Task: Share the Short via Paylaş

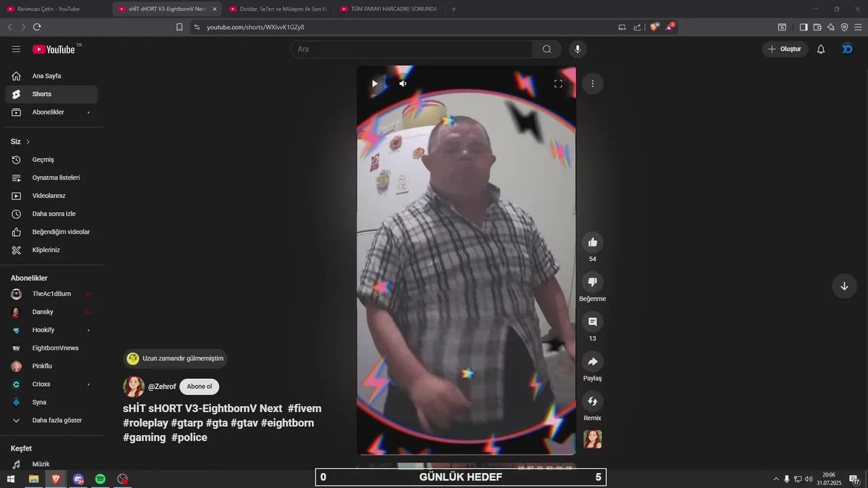Action: click(593, 361)
